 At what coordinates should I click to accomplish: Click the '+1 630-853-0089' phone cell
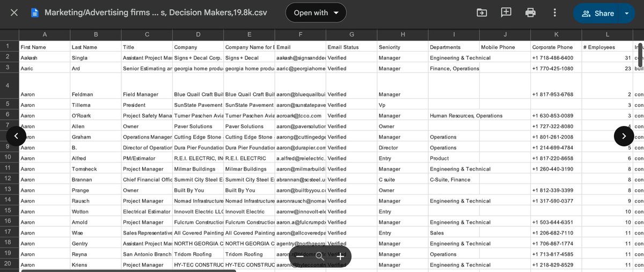click(556, 115)
